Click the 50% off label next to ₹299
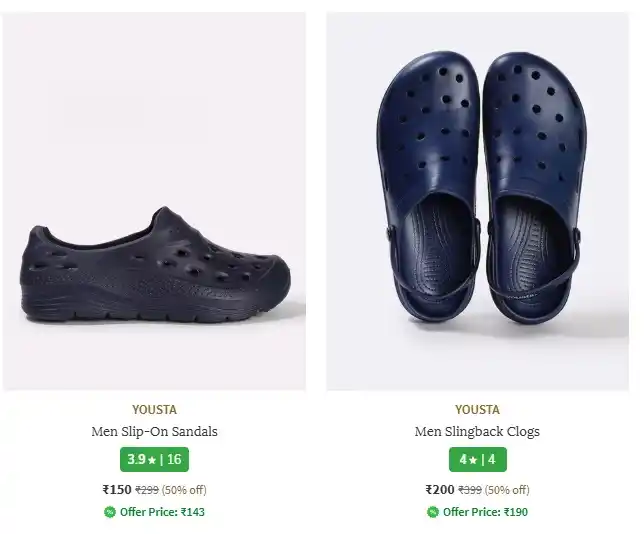This screenshot has width=644, height=534. point(184,490)
